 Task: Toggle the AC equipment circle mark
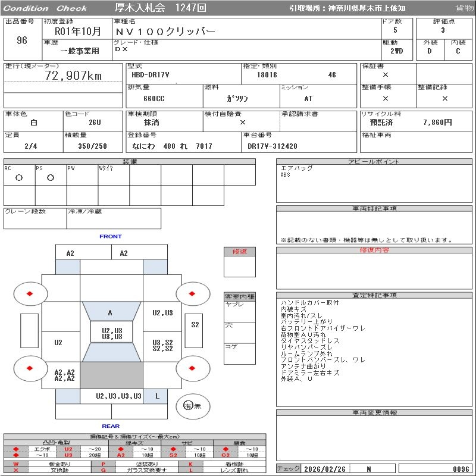pyautogui.click(x=19, y=178)
